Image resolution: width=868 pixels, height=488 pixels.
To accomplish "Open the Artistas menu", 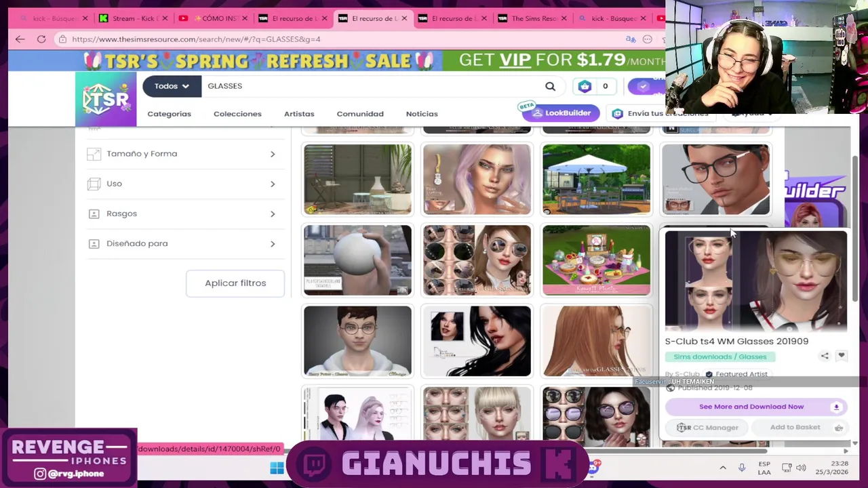I will point(299,114).
